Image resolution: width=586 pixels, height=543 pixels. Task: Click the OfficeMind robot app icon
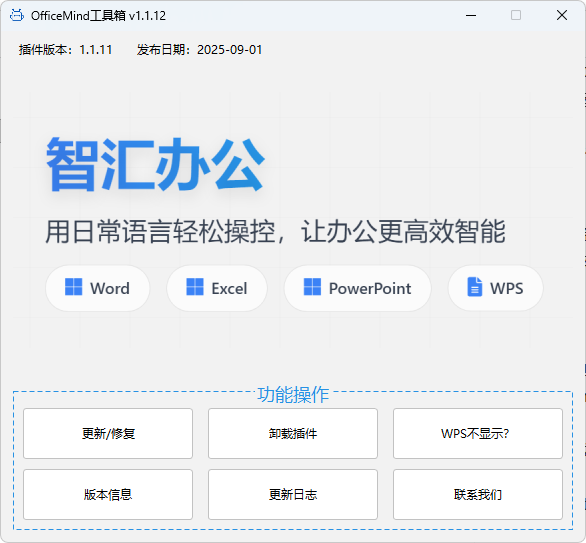(17, 15)
